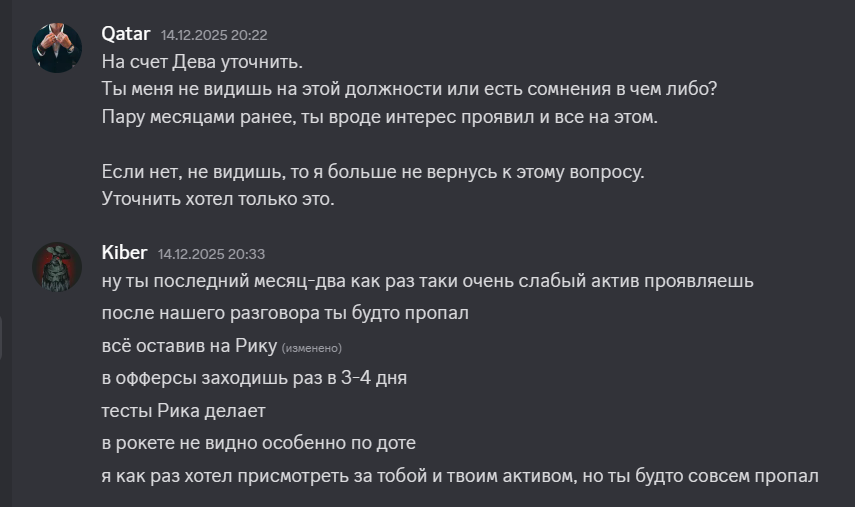This screenshot has height=507, width=855.
Task: Click the line "Если нет, не видишь"
Action: [x=373, y=172]
